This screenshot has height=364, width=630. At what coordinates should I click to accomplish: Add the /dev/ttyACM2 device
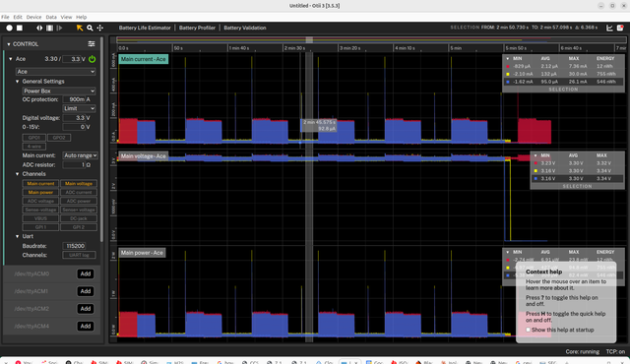click(x=86, y=309)
